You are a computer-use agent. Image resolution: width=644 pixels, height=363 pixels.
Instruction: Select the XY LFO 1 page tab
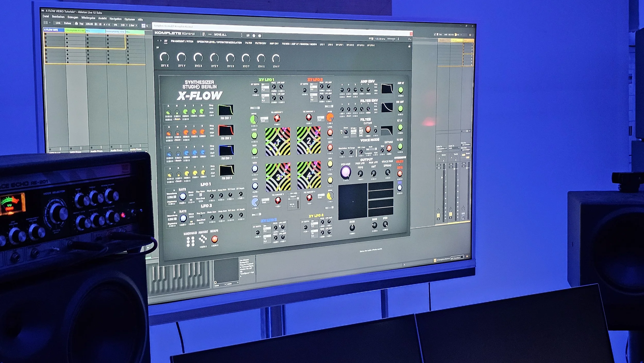[340, 45]
